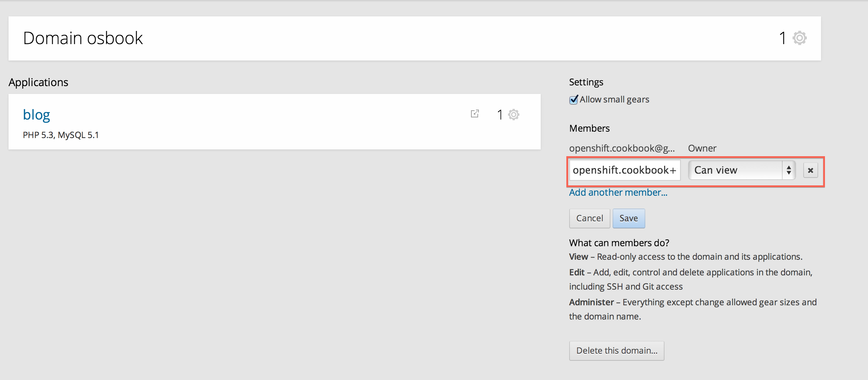Viewport: 868px width, 380px height.
Task: Open the blog application link
Action: pos(36,115)
